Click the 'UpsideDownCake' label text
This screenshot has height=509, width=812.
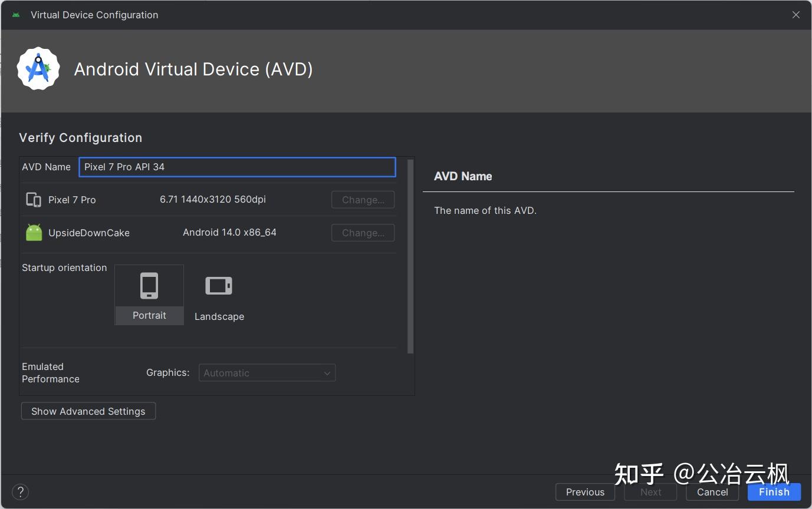click(89, 233)
